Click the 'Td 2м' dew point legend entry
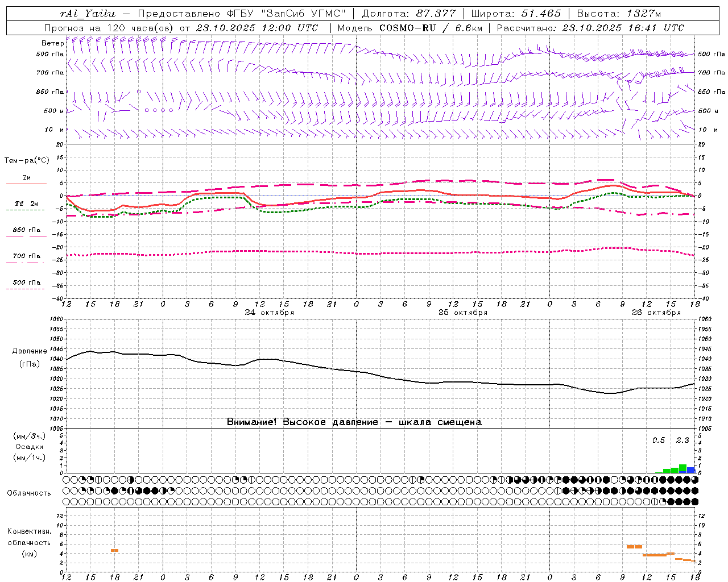 27,203
